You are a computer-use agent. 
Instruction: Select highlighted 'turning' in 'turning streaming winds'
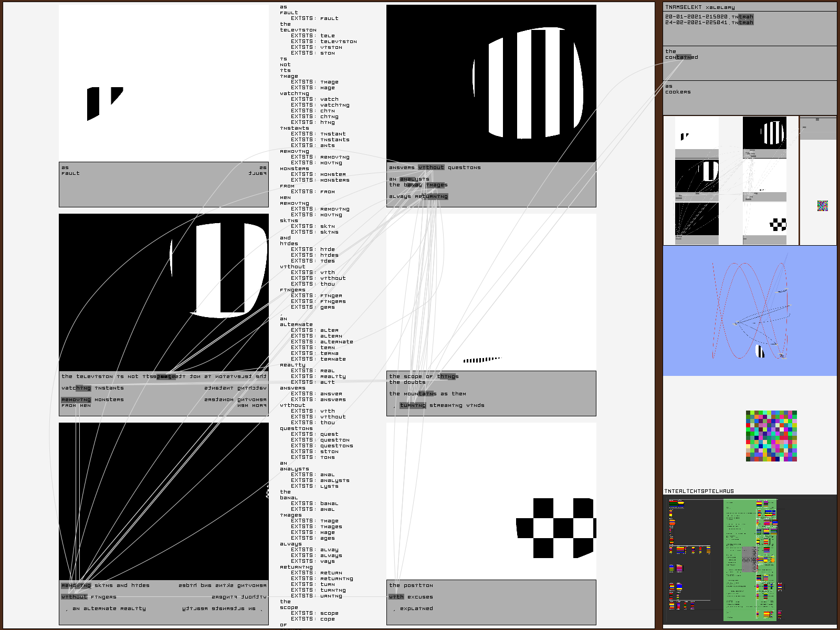point(413,405)
